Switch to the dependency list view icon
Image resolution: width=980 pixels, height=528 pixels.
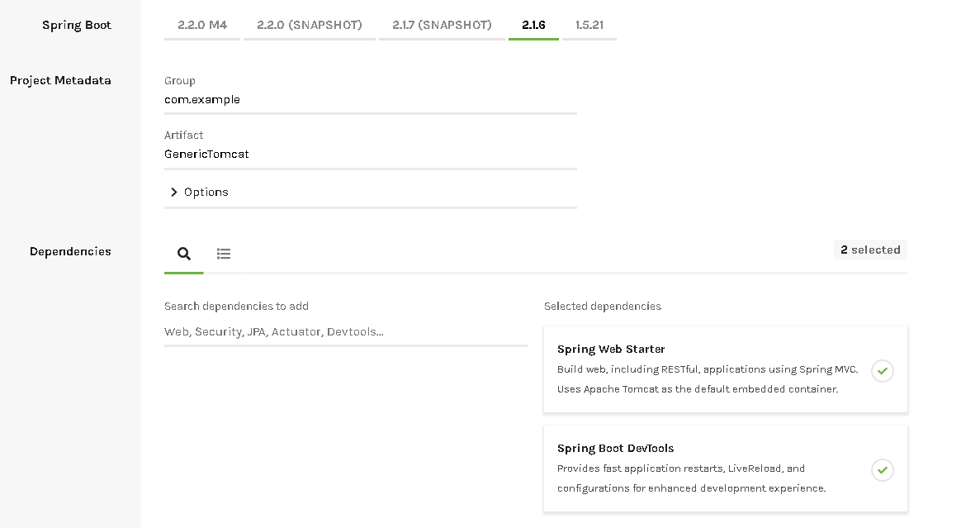pos(224,254)
